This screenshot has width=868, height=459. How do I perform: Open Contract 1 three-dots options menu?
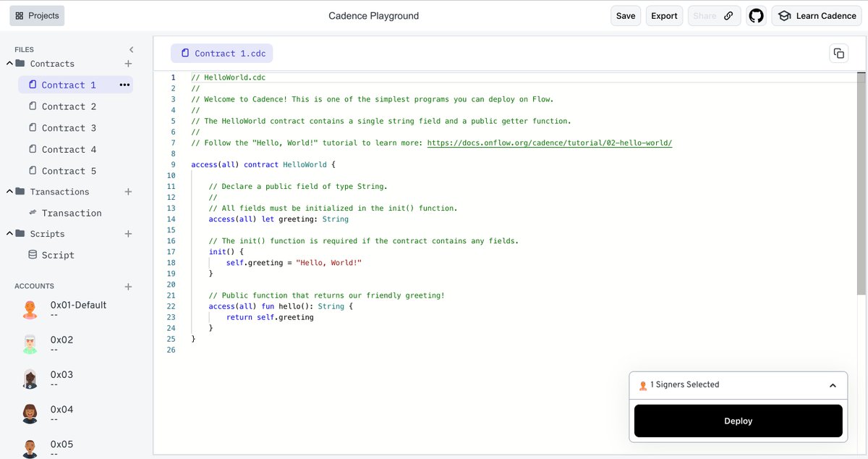click(x=124, y=85)
